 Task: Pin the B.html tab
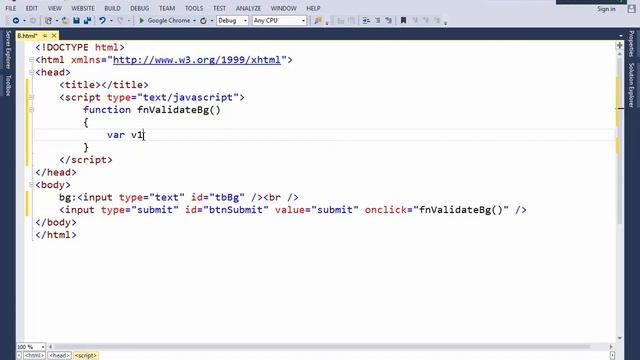point(45,36)
